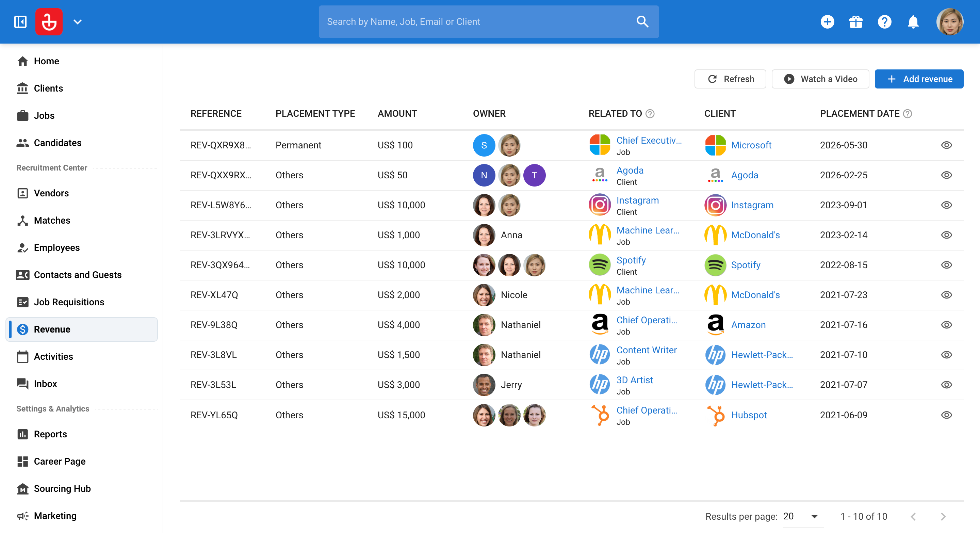Viewport: 980px width, 533px height.
Task: Click the Placement Type column header
Action: (315, 114)
